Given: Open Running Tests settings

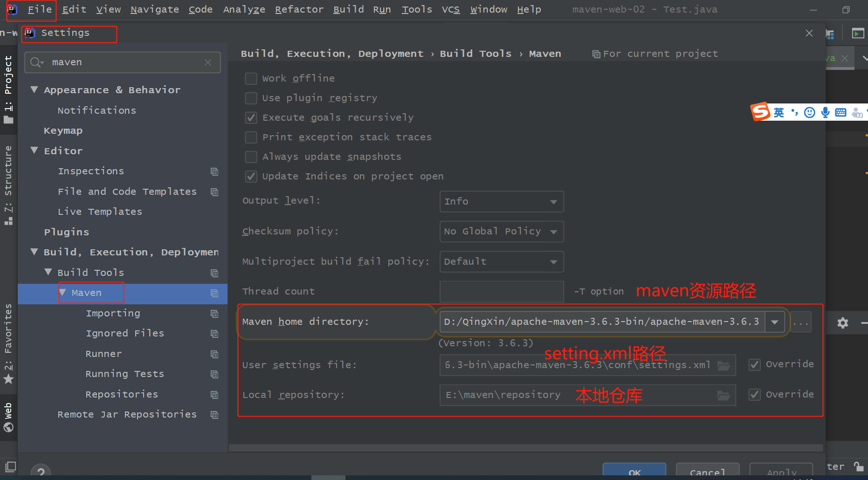Looking at the screenshot, I should click(x=125, y=374).
